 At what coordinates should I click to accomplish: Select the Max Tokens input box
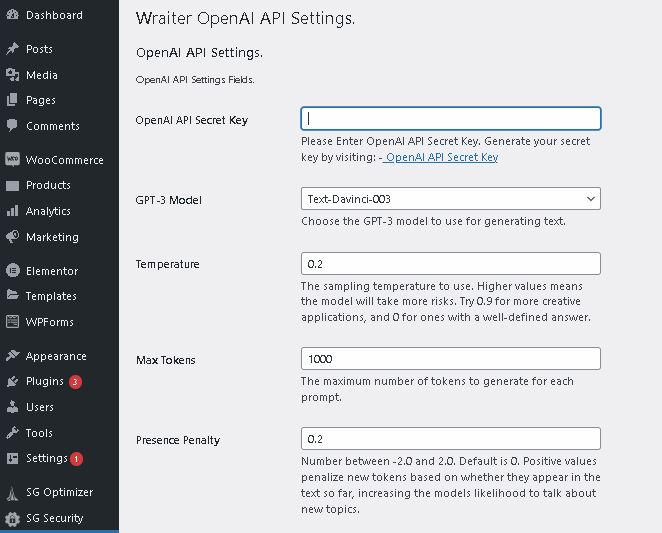[x=450, y=359]
